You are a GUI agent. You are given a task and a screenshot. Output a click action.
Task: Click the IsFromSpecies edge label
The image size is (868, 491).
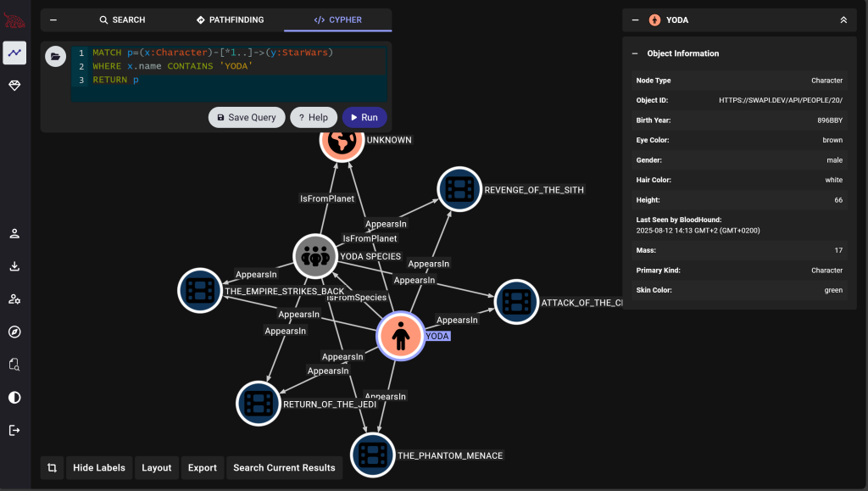coord(357,298)
